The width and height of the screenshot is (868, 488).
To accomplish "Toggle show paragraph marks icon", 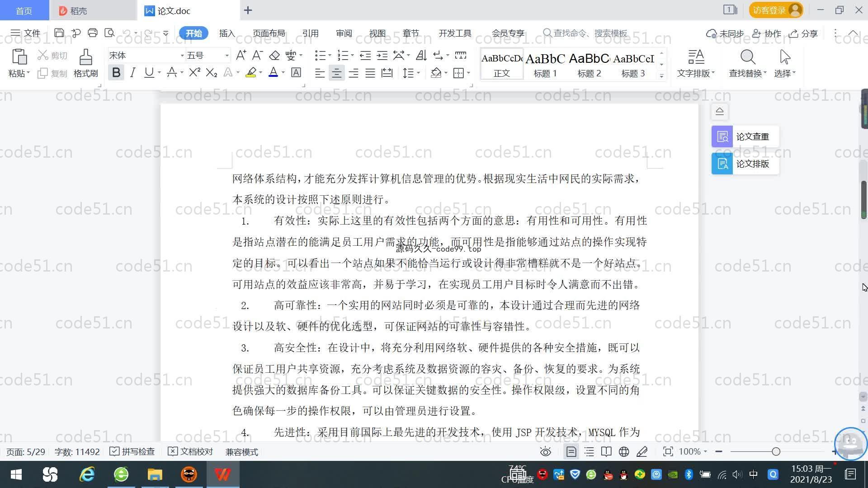I will pos(438,55).
